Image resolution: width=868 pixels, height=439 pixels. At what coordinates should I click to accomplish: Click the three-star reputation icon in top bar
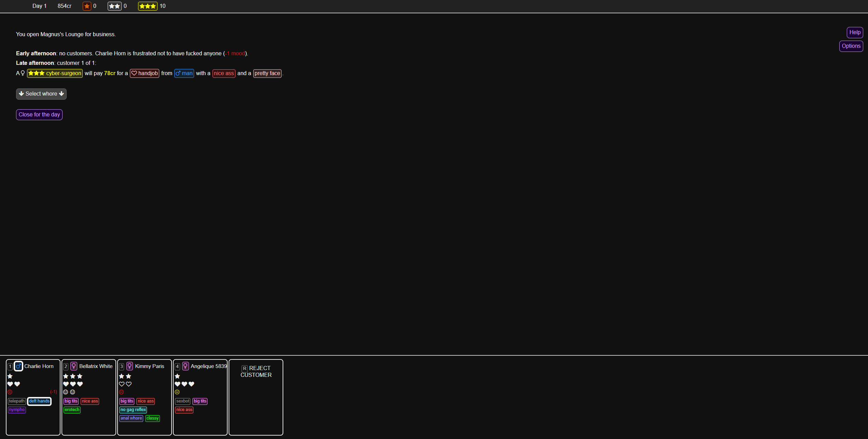tap(148, 6)
